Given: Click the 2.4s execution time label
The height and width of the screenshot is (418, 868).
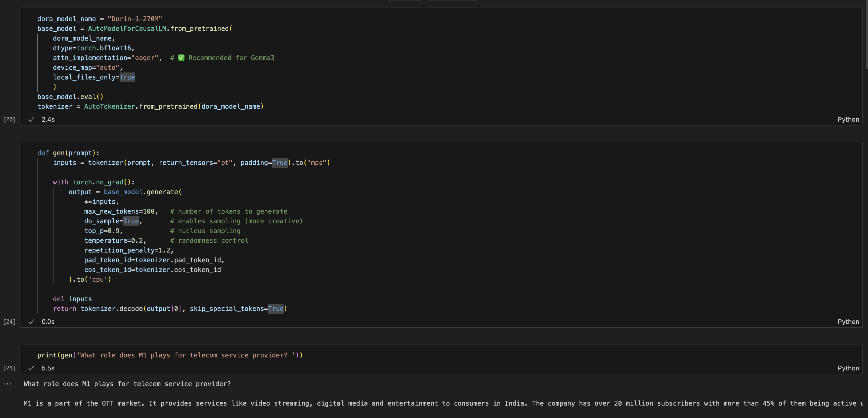Looking at the screenshot, I should (48, 119).
